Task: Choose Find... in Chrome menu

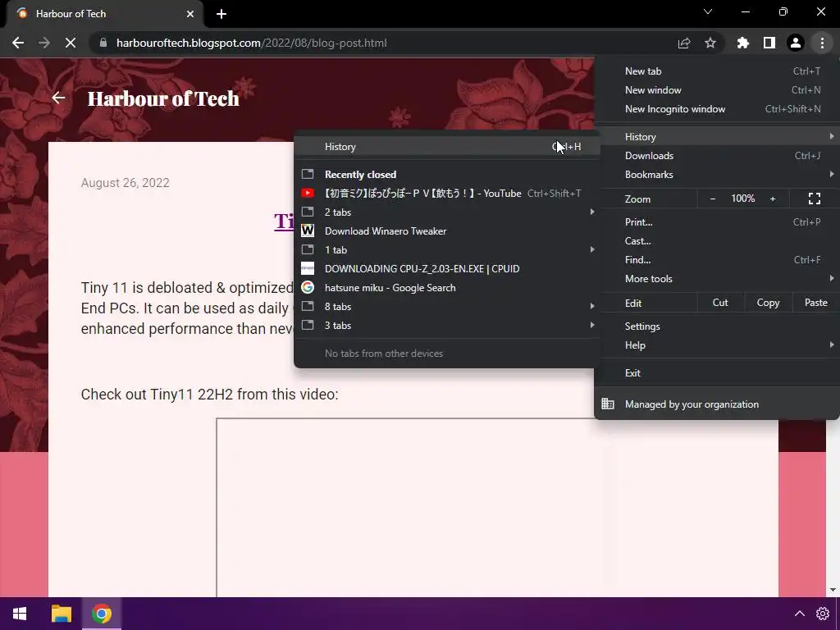Action: (x=717, y=260)
